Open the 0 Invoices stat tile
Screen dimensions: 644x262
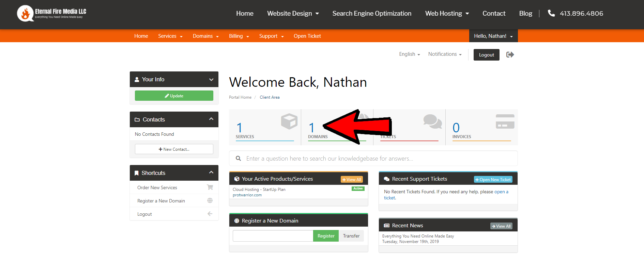click(x=481, y=127)
